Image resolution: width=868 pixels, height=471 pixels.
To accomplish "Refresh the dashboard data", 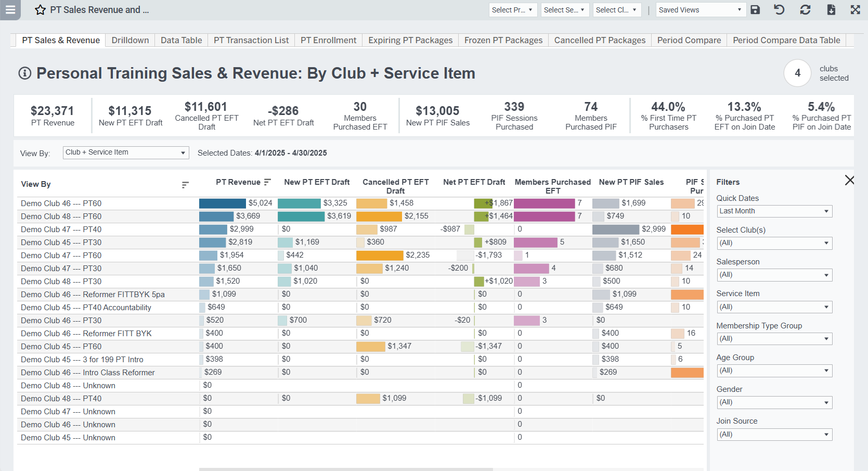I will coord(805,9).
